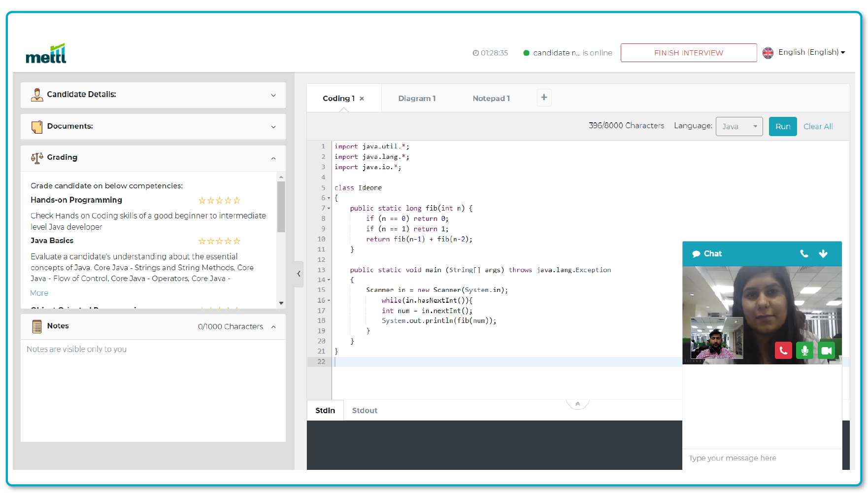
Task: Click the 'import java.util.*;' line
Action: [372, 146]
